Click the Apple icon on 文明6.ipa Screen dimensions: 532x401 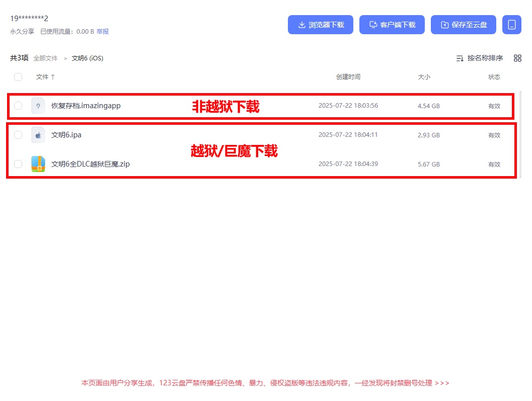(38, 135)
